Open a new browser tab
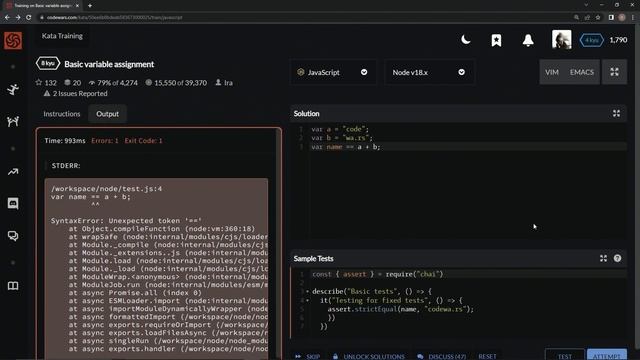The width and height of the screenshot is (640, 360). point(89,6)
